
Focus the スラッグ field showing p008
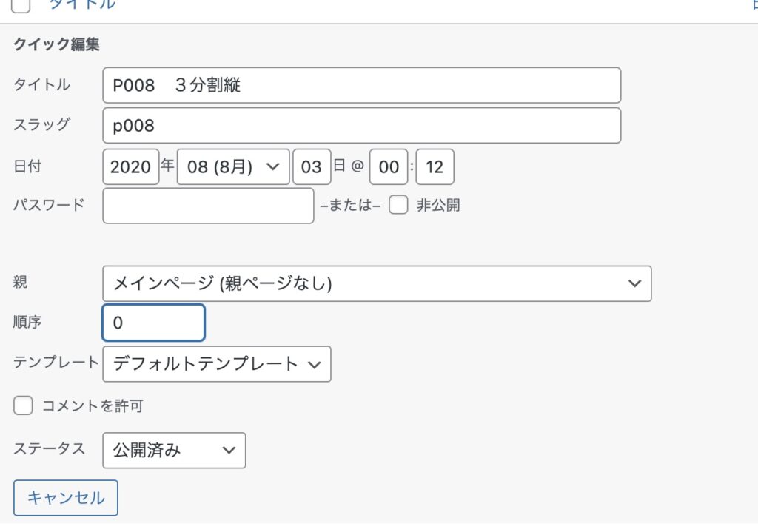(361, 126)
